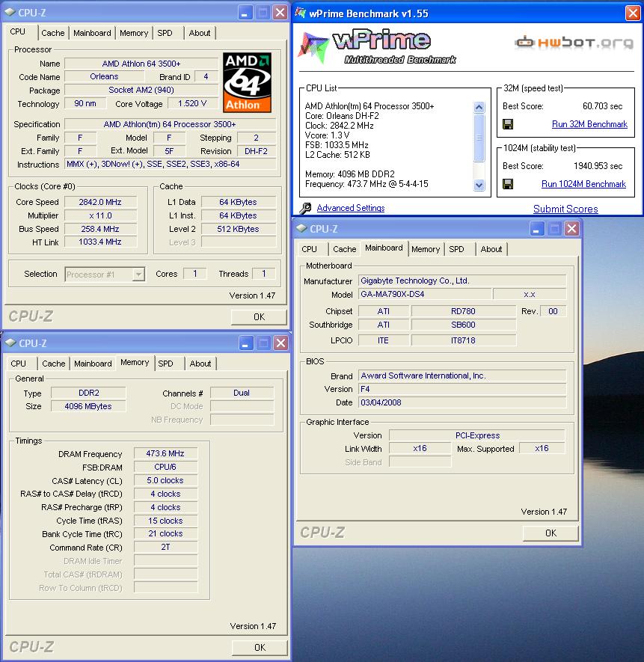644x662 pixels.
Task: Click the save icon under 32M Best Score
Action: tap(508, 124)
